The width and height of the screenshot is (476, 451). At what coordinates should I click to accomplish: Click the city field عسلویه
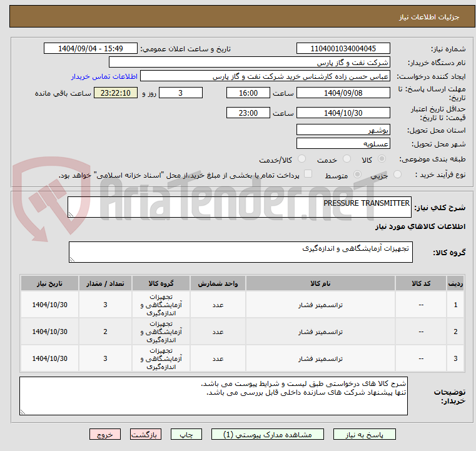pyautogui.click(x=343, y=143)
